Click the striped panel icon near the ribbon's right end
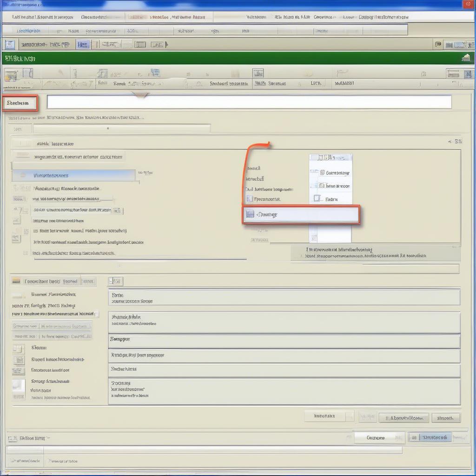476x476 pixels. click(453, 74)
